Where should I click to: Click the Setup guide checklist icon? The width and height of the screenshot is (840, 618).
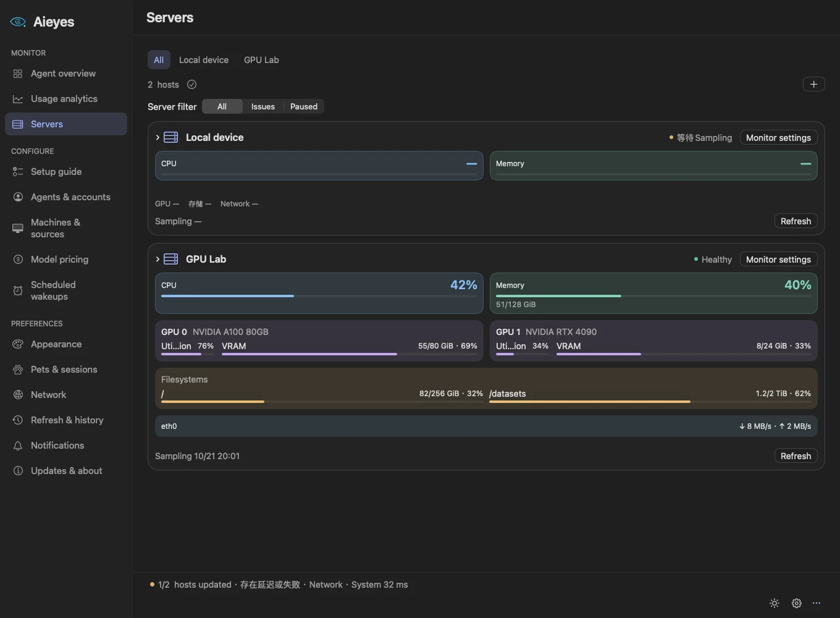pyautogui.click(x=18, y=172)
